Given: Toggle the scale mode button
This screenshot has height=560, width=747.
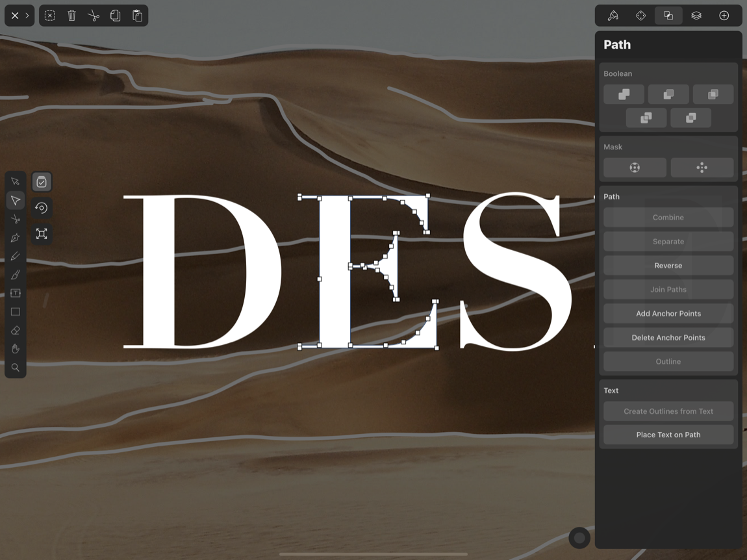Looking at the screenshot, I should coord(42,233).
